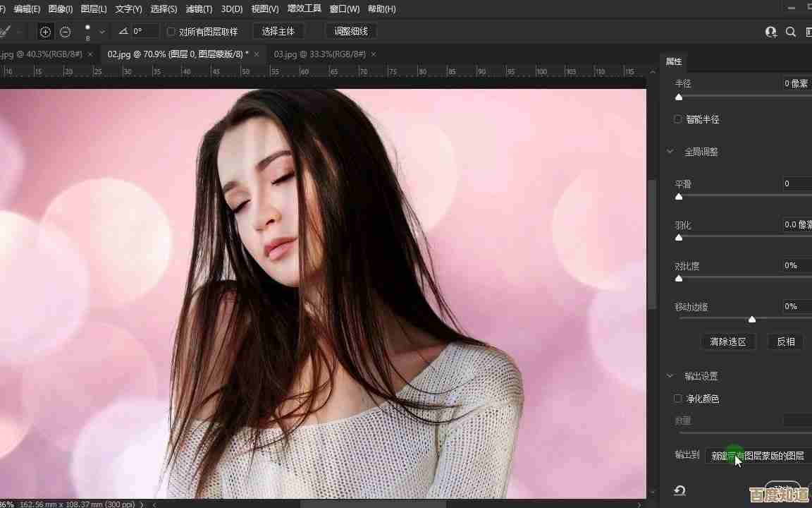The image size is (812, 508).
Task: Click the 羽化 value input field
Action: [797, 224]
